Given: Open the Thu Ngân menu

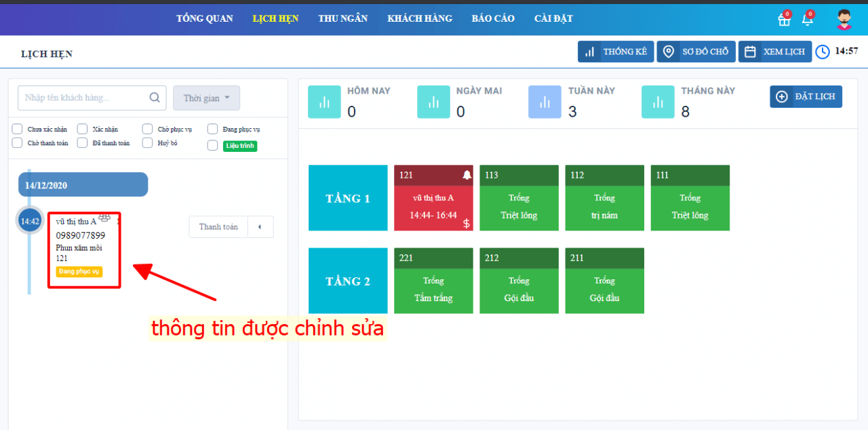Looking at the screenshot, I should click(x=342, y=18).
